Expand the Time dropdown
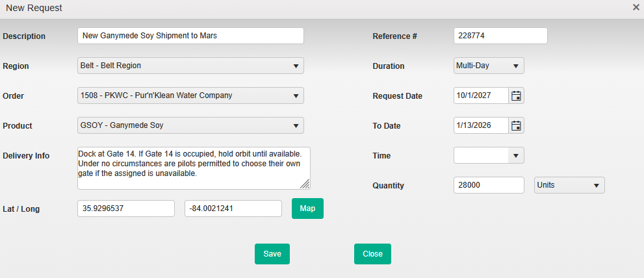This screenshot has height=278, width=644. 488,155
